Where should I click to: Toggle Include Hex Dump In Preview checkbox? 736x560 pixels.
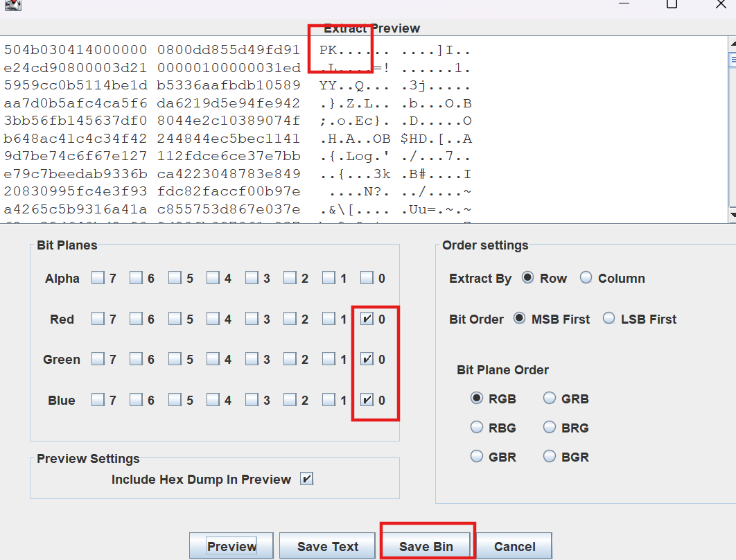tap(306, 479)
